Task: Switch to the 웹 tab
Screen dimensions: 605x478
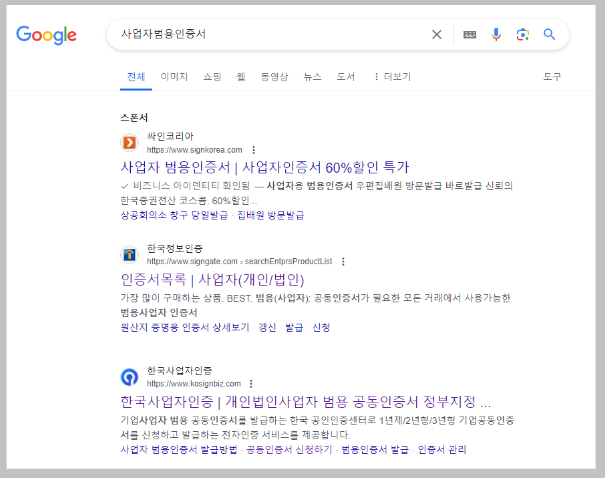Action: (241, 77)
